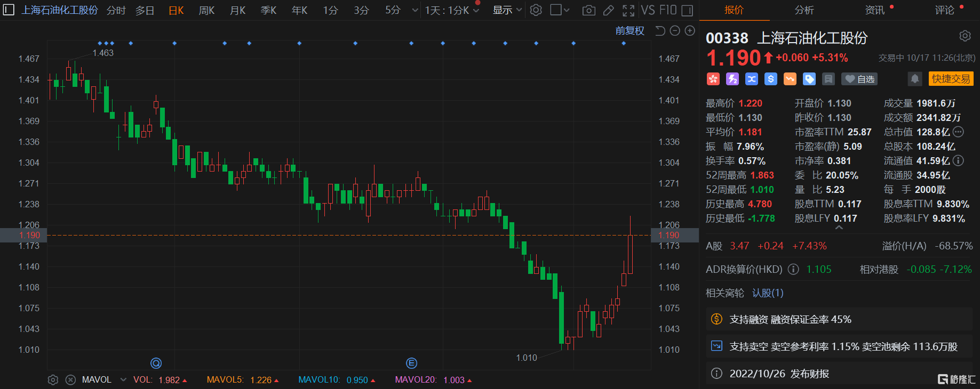The image size is (980, 389).
Task: Open chart settings gear in top toolbar
Action: pos(536,10)
